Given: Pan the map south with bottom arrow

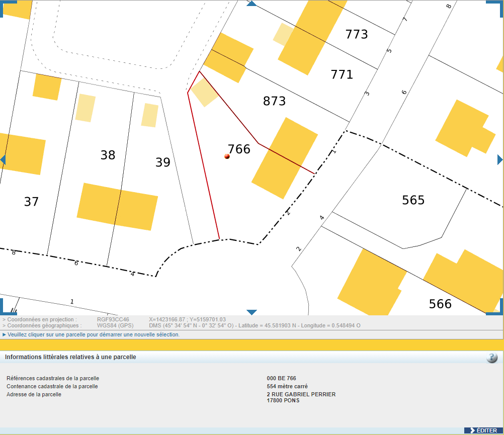Looking at the screenshot, I should [251, 312].
